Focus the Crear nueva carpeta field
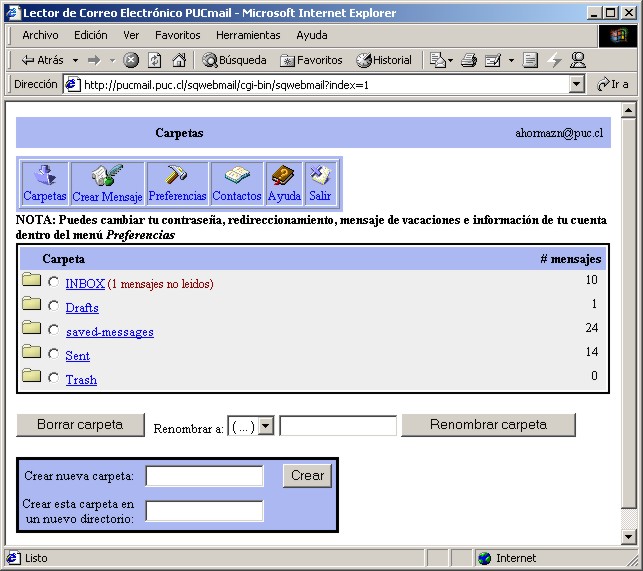643x571 pixels. point(205,476)
